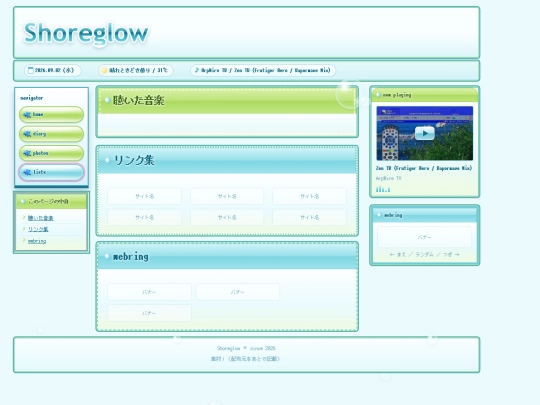The width and height of the screenshot is (540, 405).
Task: Open last サイト名 card in top row
Action: 309,196
